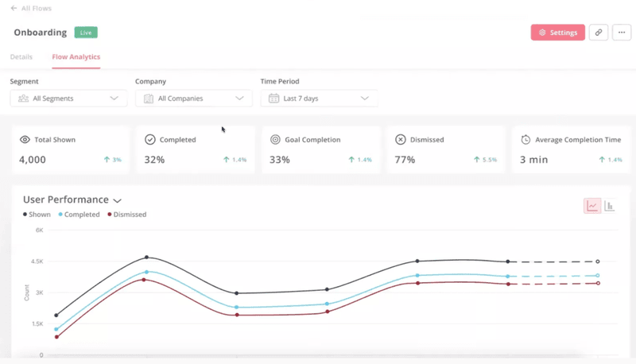Switch to the Details tab
Viewport: 636px width, 364px height.
point(21,57)
